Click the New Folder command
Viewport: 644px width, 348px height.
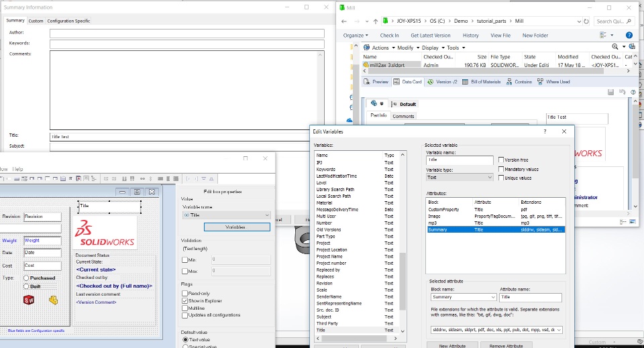[535, 36]
